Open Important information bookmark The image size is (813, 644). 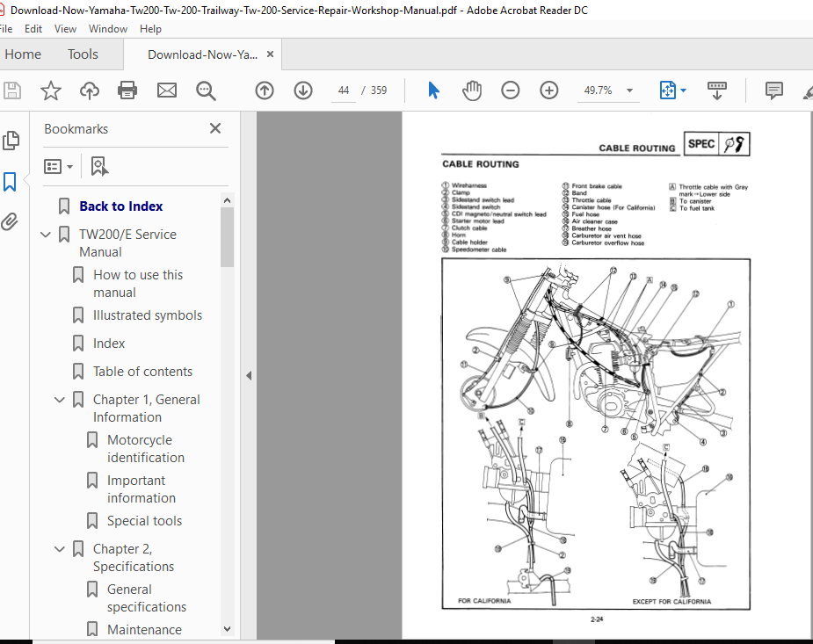click(142, 489)
